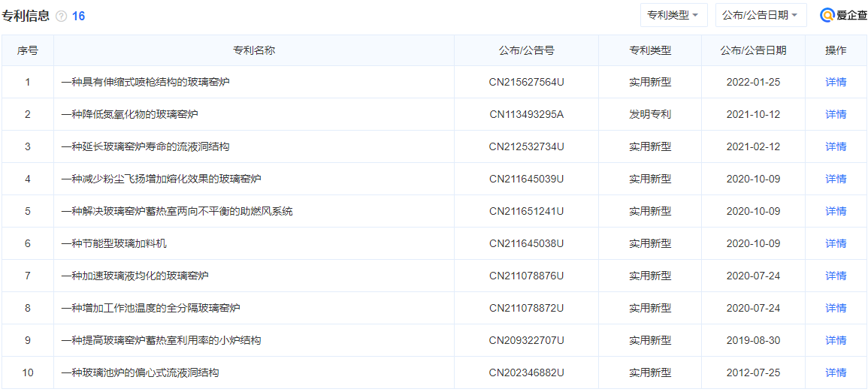Open 详情 for patent CN113493295A
The height and width of the screenshot is (392, 868).
835,114
